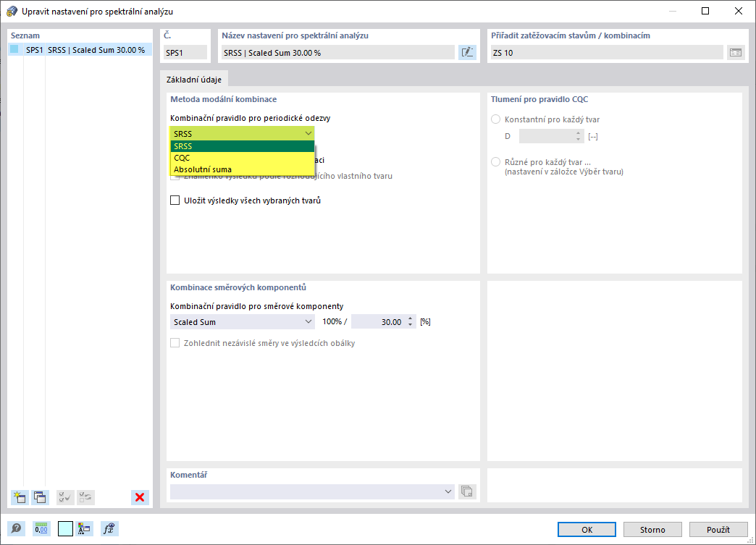This screenshot has height=545, width=756.
Task: Click the color swatch of the SPS1 list entry
Action: (x=14, y=49)
